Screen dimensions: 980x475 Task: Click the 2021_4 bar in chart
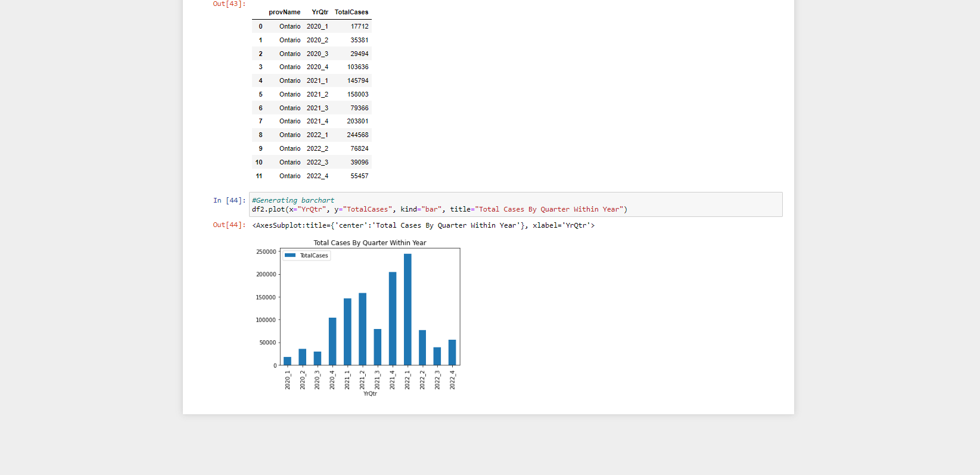393,318
